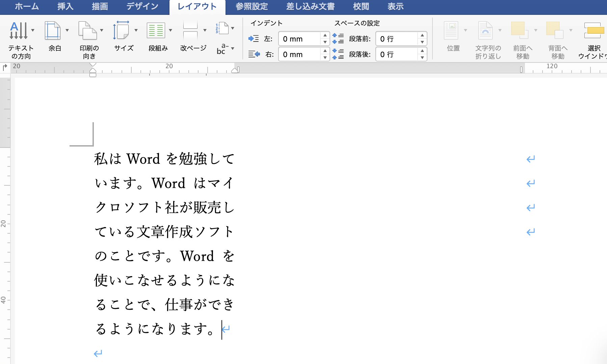Switch to the 差し込み文書 tab
Image resolution: width=607 pixels, height=364 pixels.
click(x=311, y=6)
